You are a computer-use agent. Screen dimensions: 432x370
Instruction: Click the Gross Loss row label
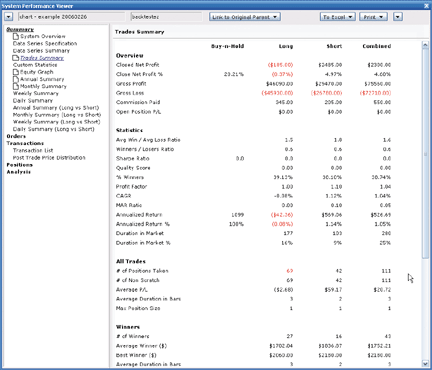click(130, 93)
